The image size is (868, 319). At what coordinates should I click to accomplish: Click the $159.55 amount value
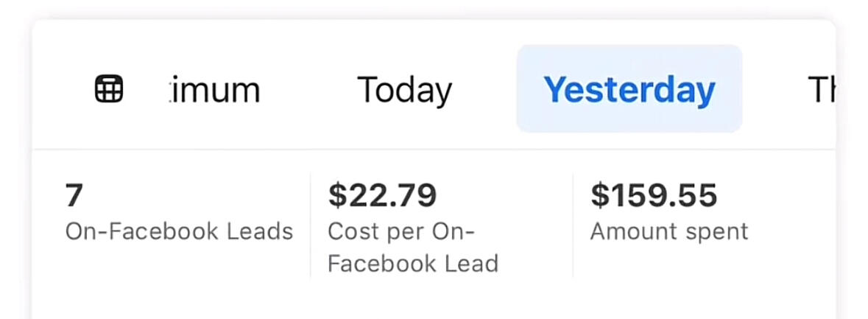tap(654, 195)
